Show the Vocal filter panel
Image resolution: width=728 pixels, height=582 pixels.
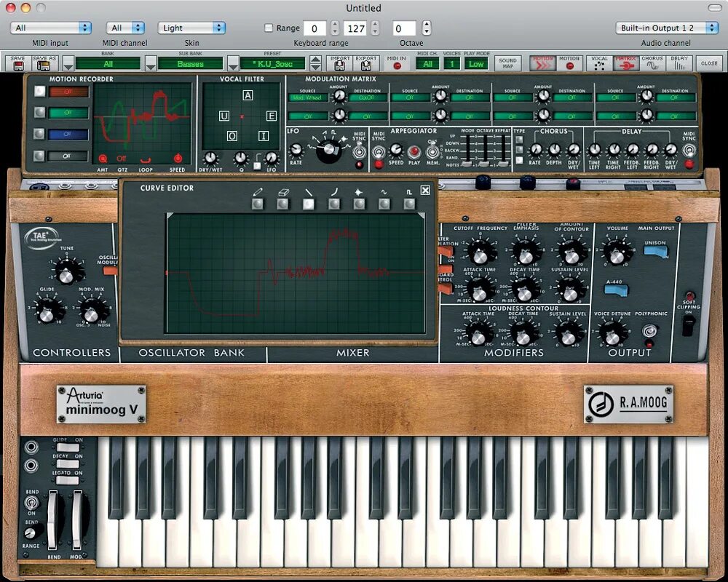coord(599,63)
